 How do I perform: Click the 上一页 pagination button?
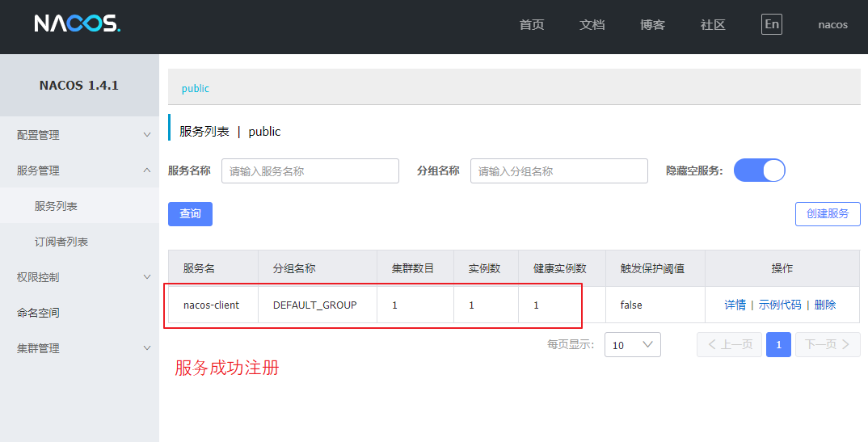tap(730, 345)
